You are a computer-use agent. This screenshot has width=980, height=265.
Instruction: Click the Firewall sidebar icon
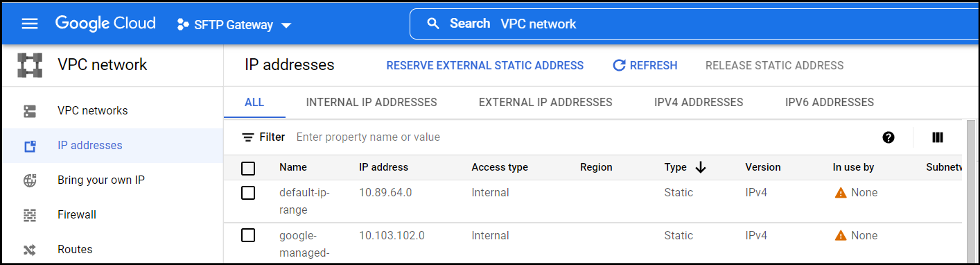coord(30,215)
